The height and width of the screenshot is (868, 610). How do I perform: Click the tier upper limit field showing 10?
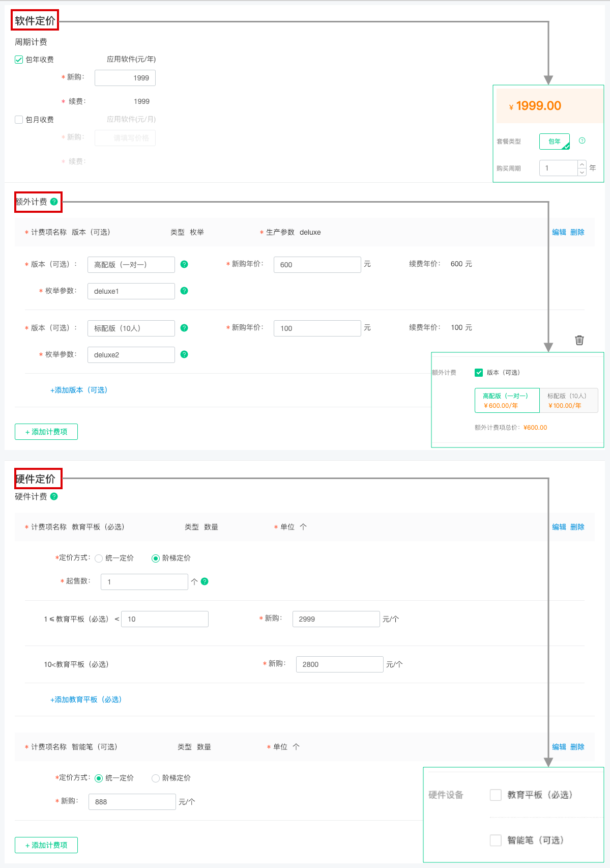(x=165, y=619)
